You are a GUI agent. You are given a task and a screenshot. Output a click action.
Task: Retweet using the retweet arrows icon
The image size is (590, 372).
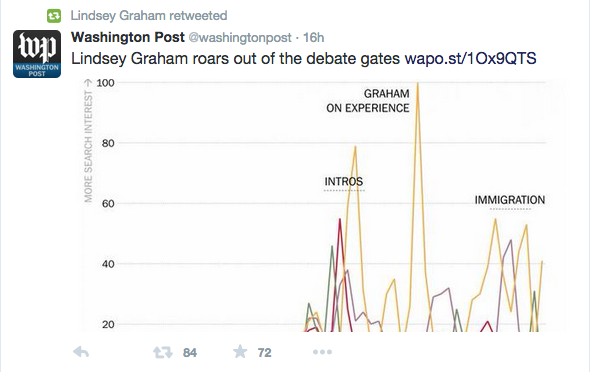(163, 352)
